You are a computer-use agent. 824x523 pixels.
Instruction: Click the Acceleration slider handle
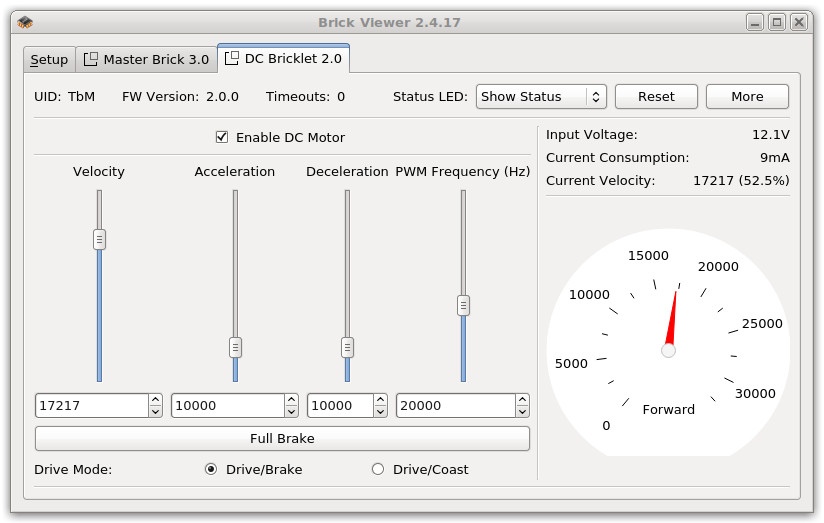(235, 347)
